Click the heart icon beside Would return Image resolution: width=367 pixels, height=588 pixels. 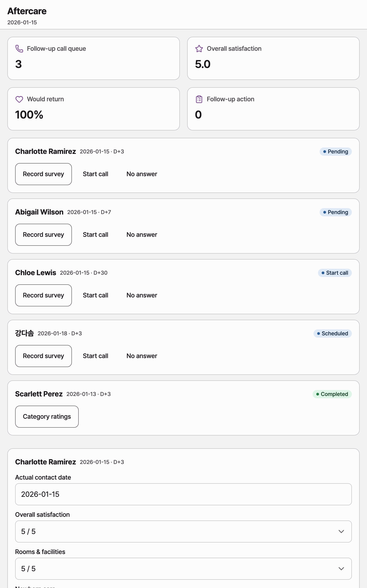(x=19, y=99)
